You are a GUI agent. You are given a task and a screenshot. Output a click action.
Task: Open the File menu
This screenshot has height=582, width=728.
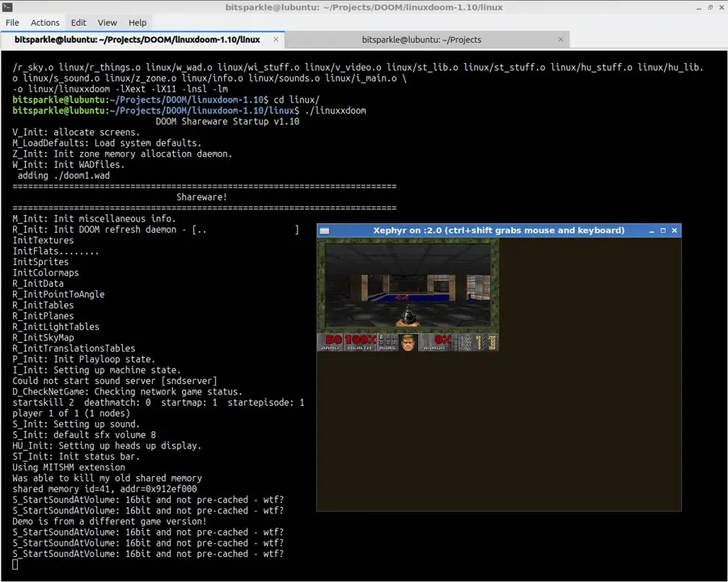pos(12,23)
